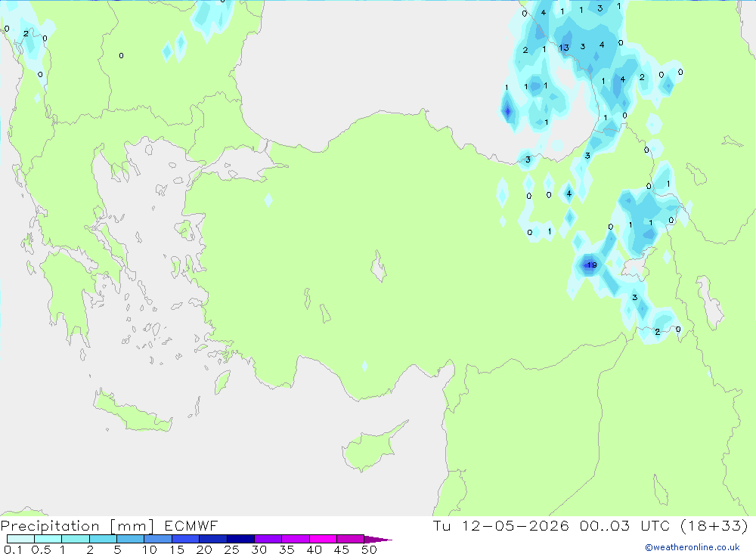
Task: Click the '15' legend scale label
Action: pos(177,549)
